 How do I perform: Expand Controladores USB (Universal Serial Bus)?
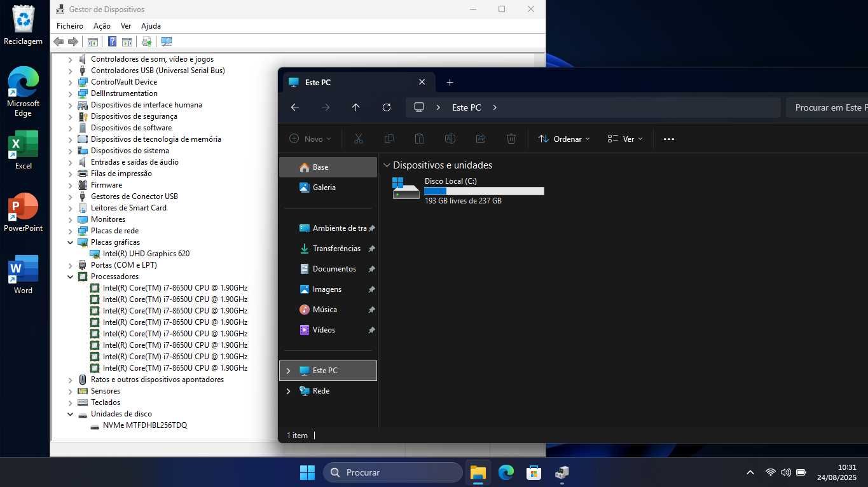click(71, 71)
